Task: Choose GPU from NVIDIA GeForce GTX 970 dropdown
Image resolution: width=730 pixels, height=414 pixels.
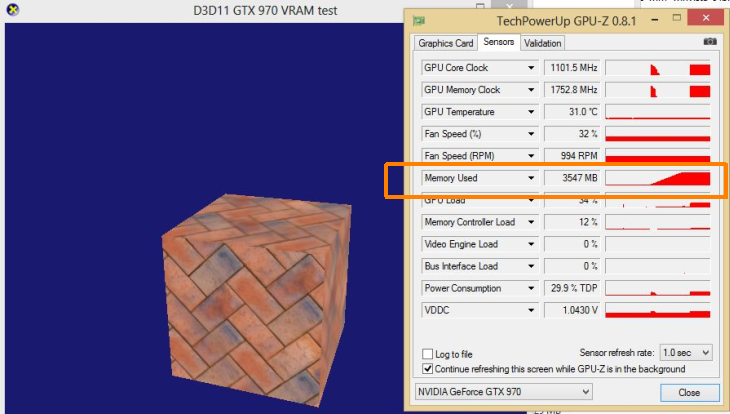Action: pyautogui.click(x=504, y=392)
